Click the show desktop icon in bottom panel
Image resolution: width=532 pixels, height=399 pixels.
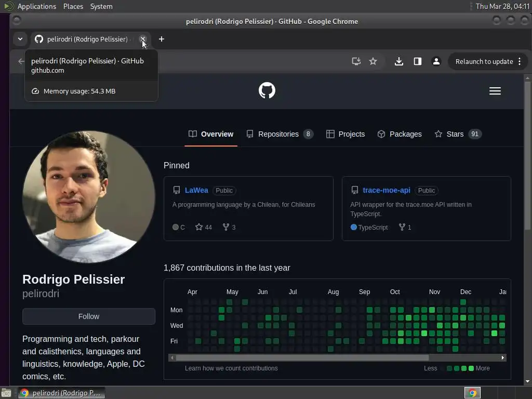click(6, 393)
